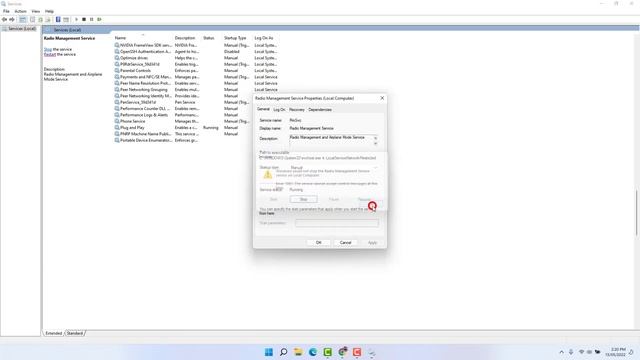This screenshot has width=640, height=360.
Task: Toggle the Show/Hide Console Tree toolbar icon
Action: pos(23,20)
